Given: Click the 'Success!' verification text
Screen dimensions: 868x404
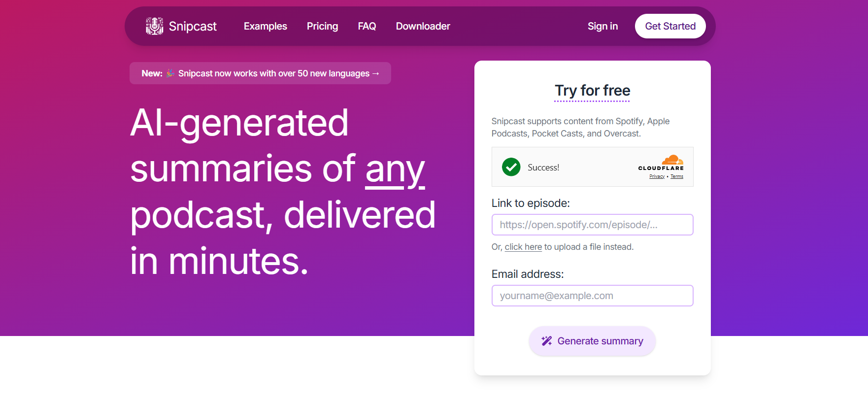Looking at the screenshot, I should (543, 168).
